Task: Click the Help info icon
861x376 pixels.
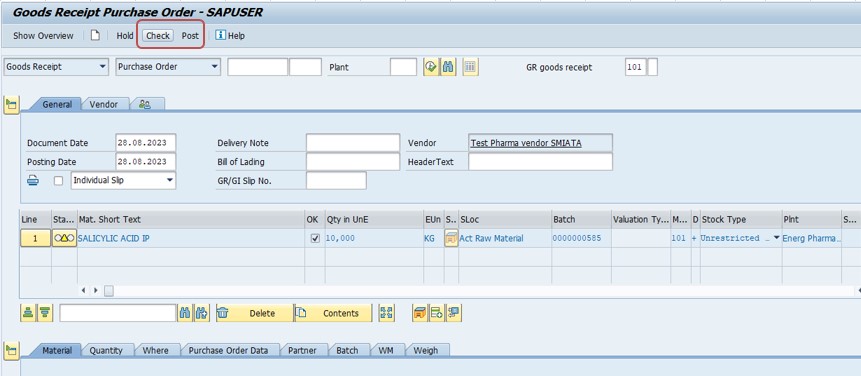Action: click(x=220, y=35)
